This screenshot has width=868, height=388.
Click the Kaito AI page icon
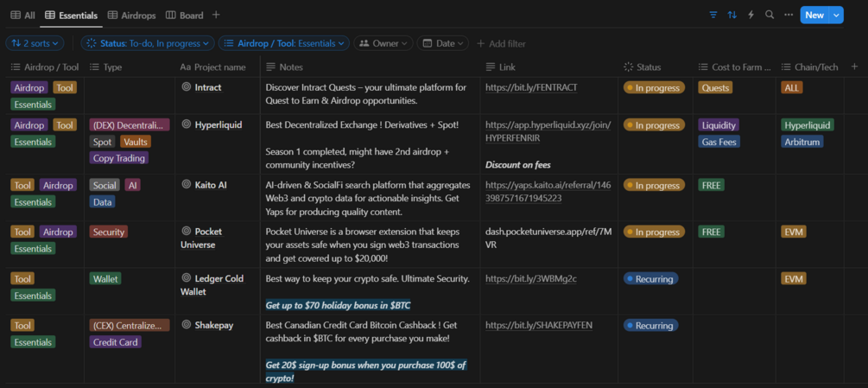[x=186, y=185]
